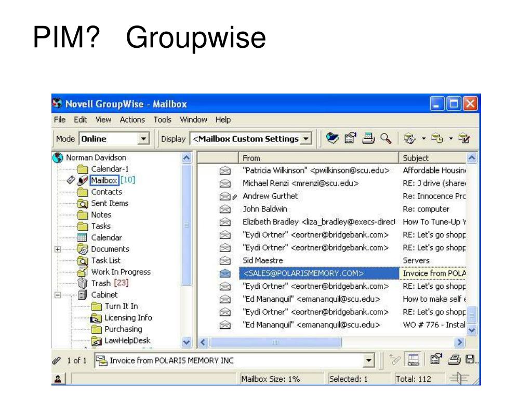Open the Help menu
The width and height of the screenshot is (532, 399).
(223, 120)
